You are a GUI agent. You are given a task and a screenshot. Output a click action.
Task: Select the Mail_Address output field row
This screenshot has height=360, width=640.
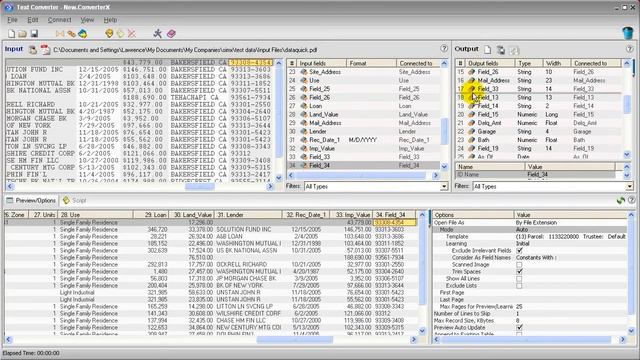pyautogui.click(x=539, y=80)
